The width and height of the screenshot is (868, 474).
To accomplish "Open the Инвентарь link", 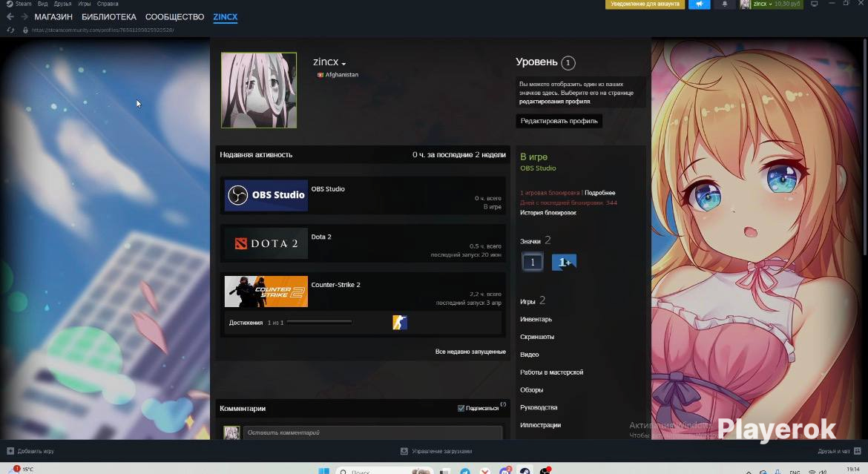I will point(536,319).
